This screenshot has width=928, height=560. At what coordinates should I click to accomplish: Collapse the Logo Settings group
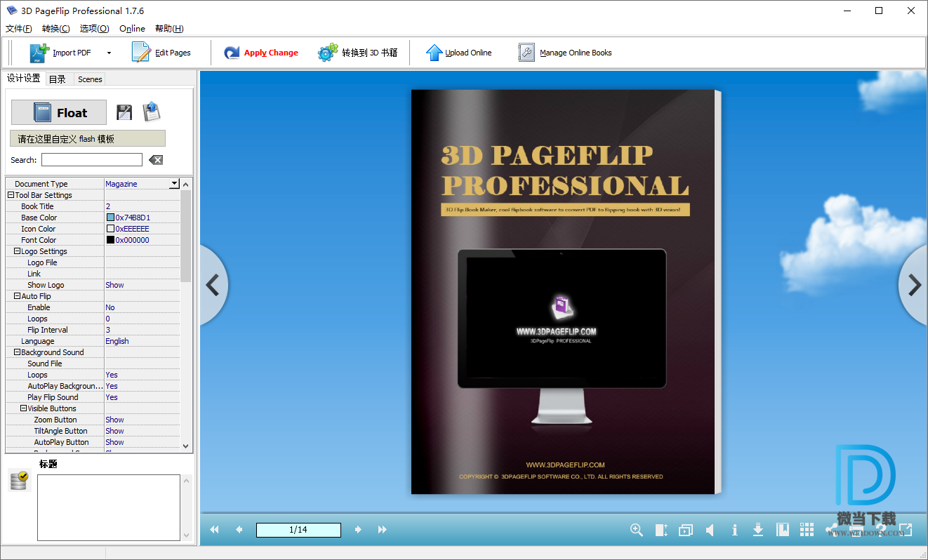point(17,251)
